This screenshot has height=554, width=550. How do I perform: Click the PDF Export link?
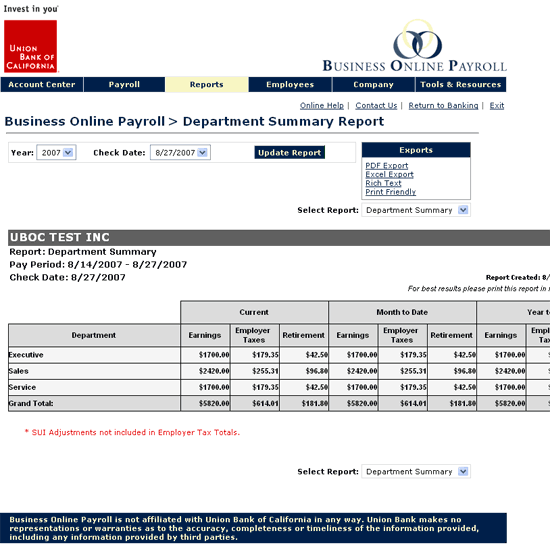[x=386, y=165]
